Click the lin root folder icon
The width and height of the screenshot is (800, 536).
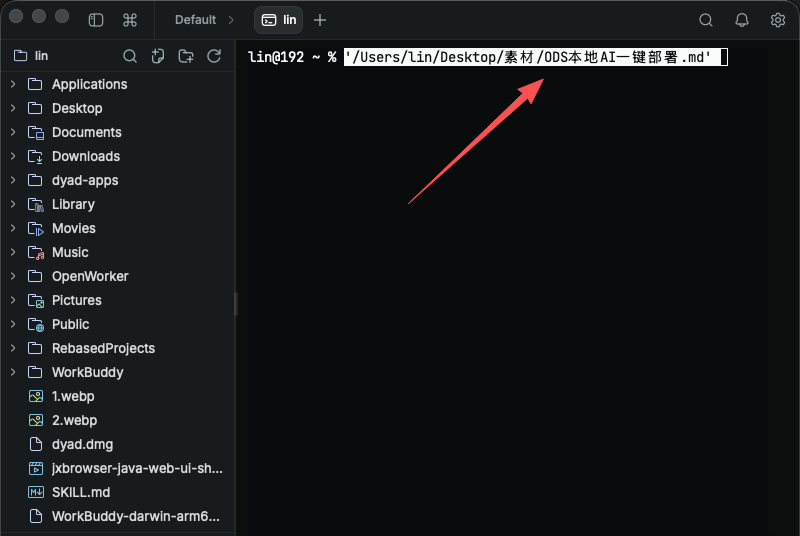20,56
